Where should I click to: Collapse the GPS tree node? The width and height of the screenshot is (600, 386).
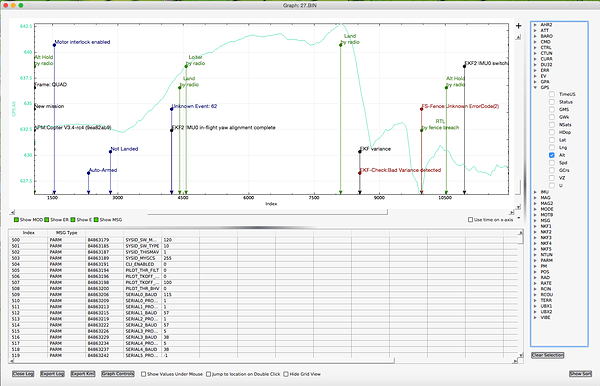(535, 88)
